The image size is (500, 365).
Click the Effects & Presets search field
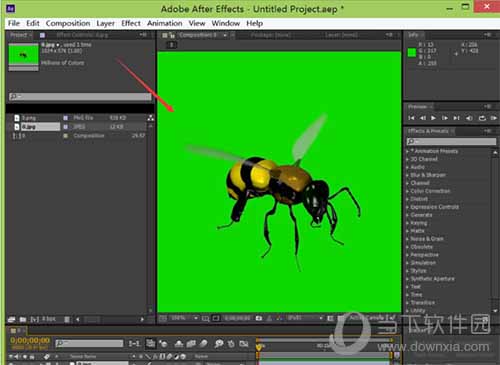[x=451, y=141]
